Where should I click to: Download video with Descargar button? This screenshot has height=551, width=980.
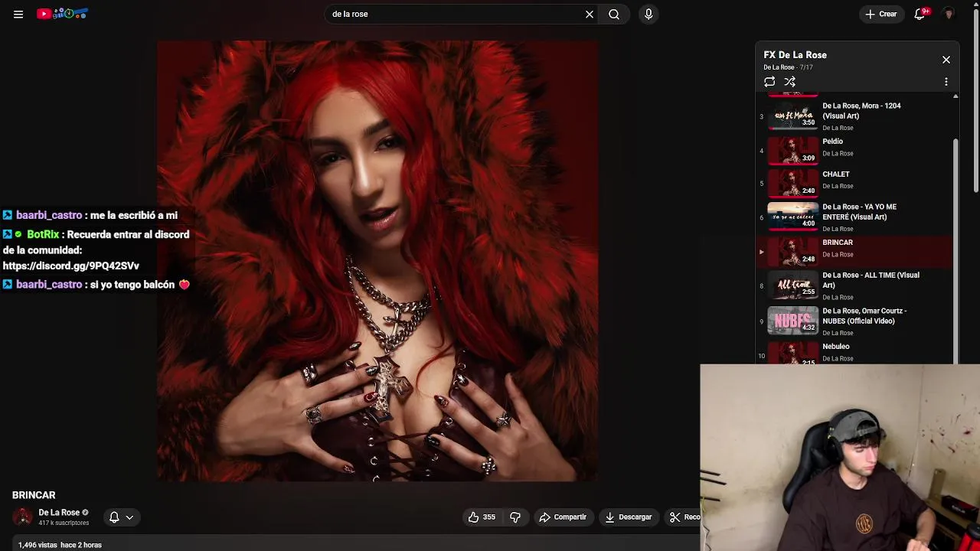coord(628,517)
